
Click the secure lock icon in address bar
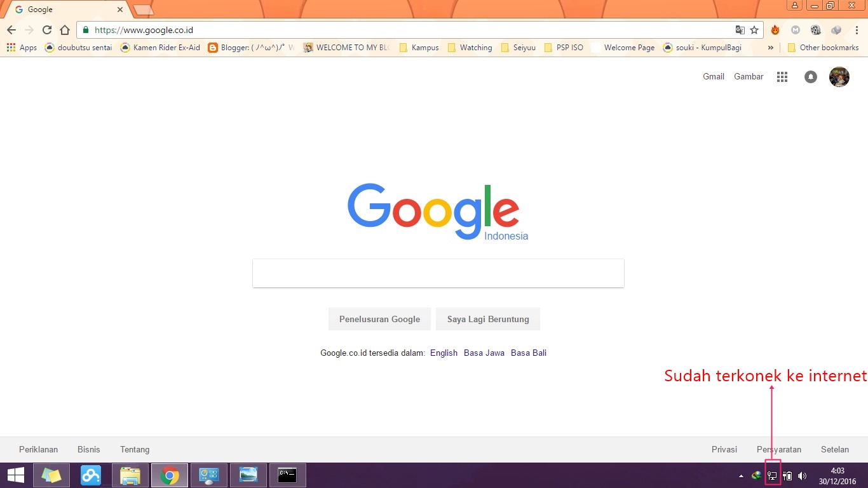(86, 30)
